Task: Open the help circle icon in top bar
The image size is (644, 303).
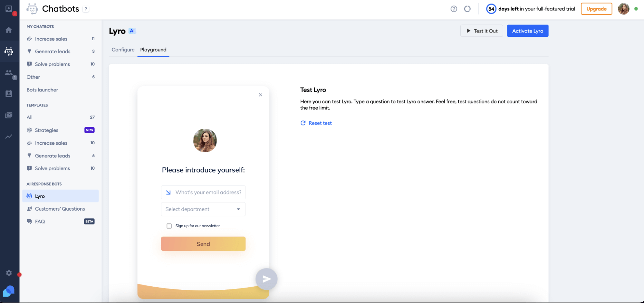Action: (454, 9)
